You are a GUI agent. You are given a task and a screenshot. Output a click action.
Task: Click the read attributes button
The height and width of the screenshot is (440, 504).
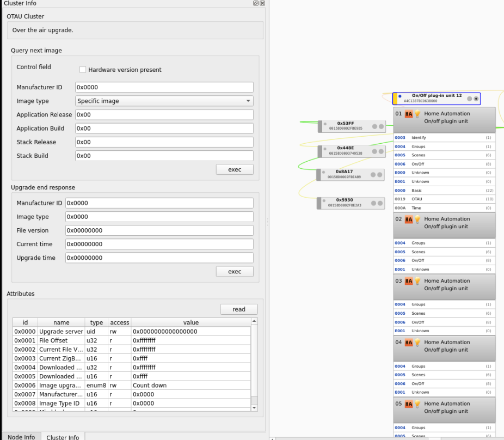click(x=239, y=309)
